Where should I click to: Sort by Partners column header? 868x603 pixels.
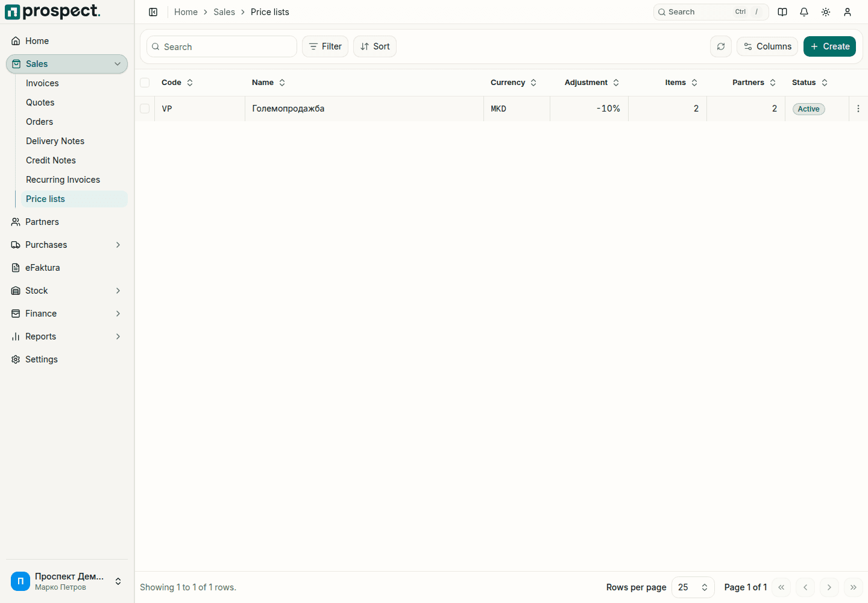754,83
